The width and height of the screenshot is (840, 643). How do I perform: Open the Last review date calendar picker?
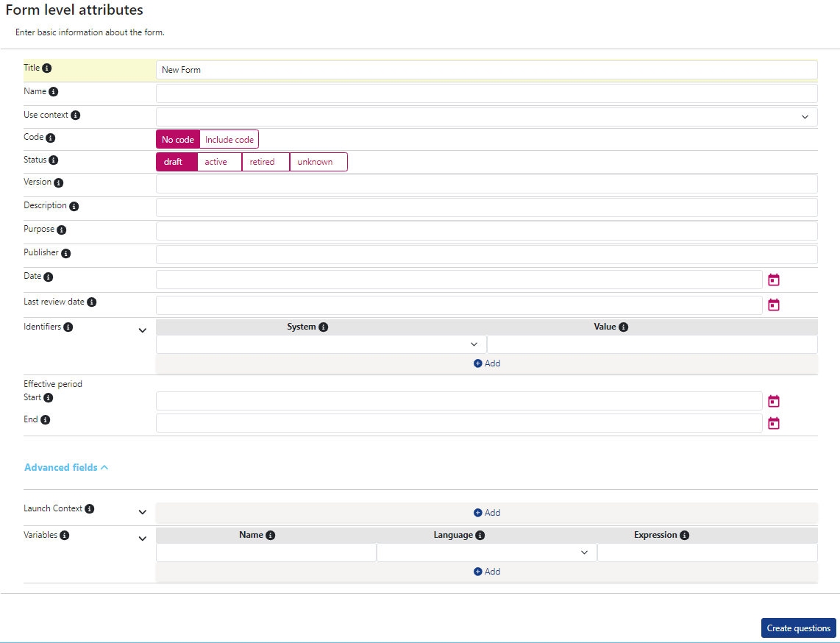773,304
